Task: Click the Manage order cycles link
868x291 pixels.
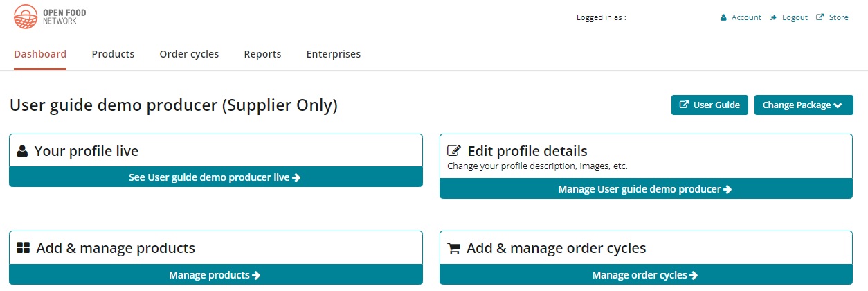Action: pyautogui.click(x=645, y=275)
